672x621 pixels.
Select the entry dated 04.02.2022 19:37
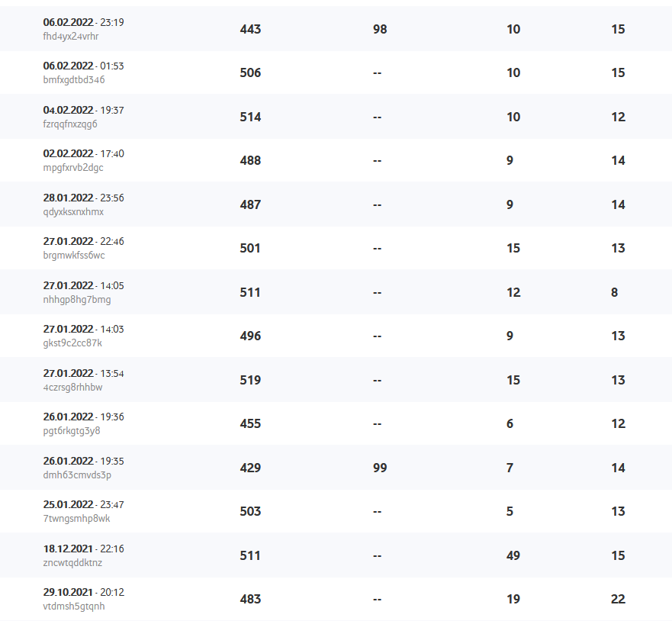click(83, 110)
